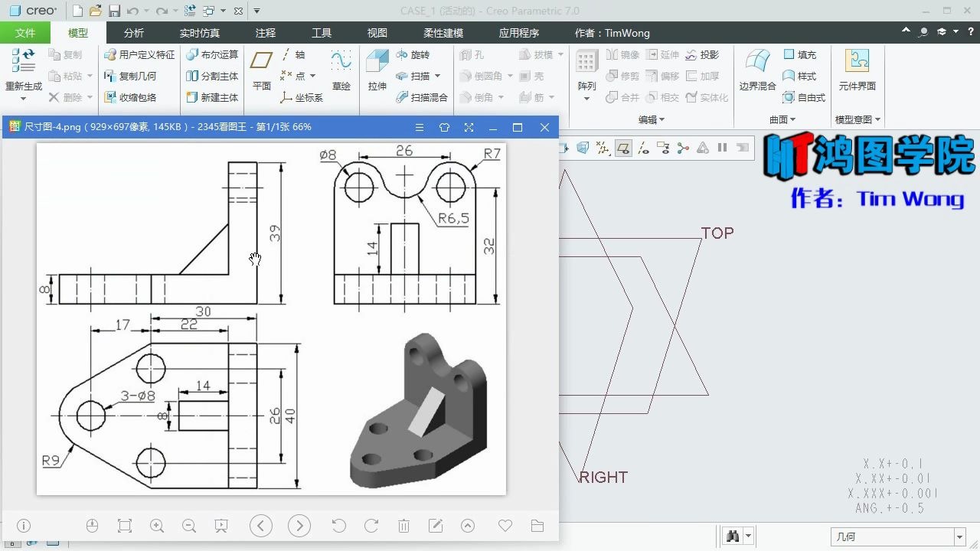Click the Pattern (阵列) icon
Screen dimensions: 980x551
pos(587,63)
